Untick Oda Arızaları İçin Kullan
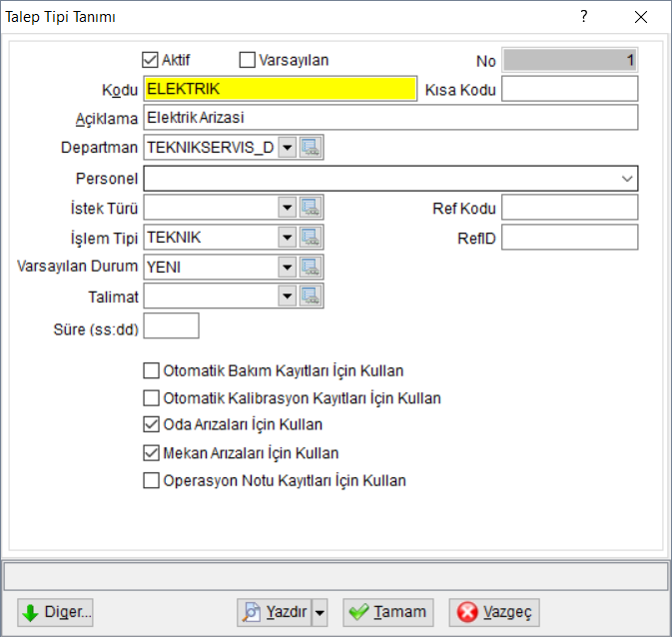Screen dimensions: 672x637 click(151, 424)
